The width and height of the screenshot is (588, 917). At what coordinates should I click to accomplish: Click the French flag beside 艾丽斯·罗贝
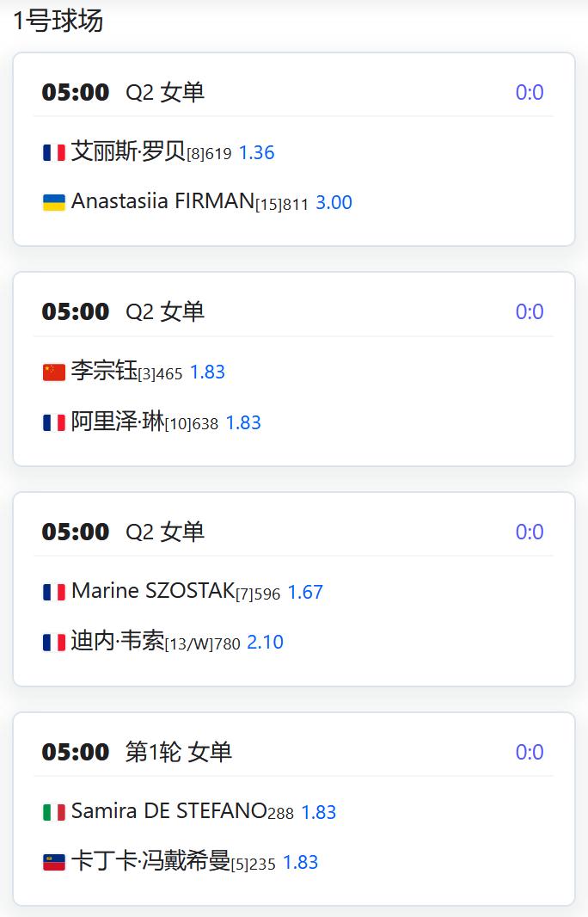(x=54, y=152)
